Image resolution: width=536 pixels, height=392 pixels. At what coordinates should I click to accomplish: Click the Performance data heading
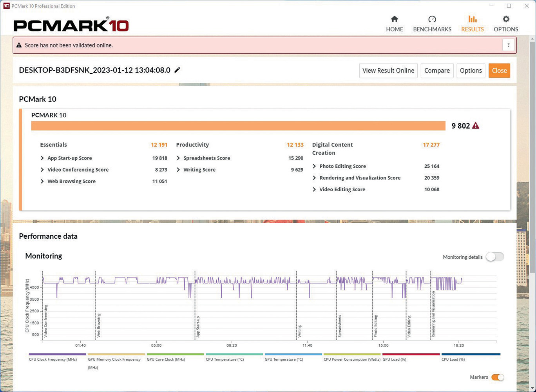point(48,236)
